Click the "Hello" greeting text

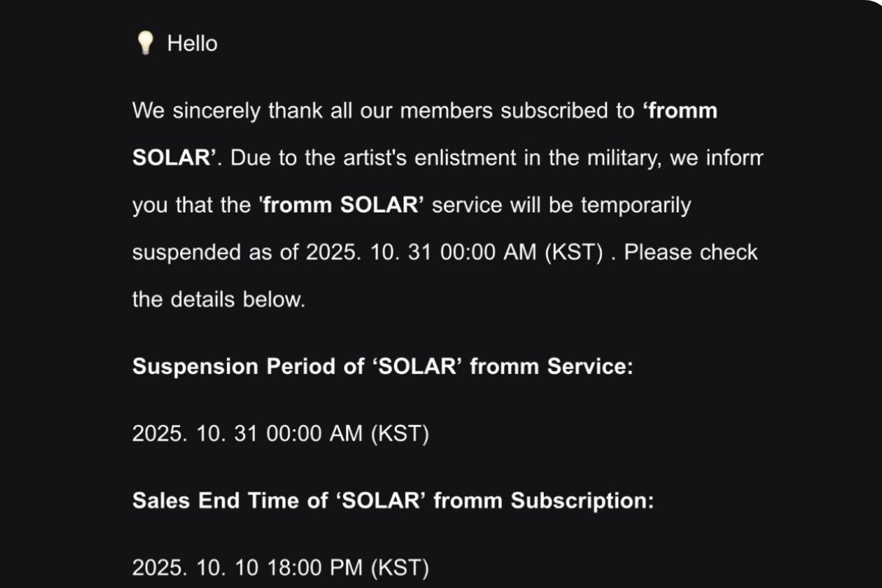pos(192,43)
